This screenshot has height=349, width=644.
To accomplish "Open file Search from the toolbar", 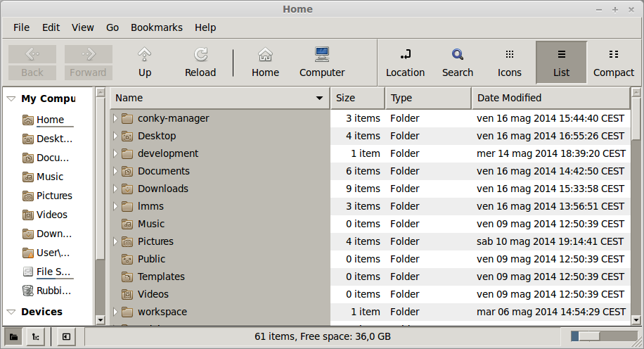I will coord(458,63).
